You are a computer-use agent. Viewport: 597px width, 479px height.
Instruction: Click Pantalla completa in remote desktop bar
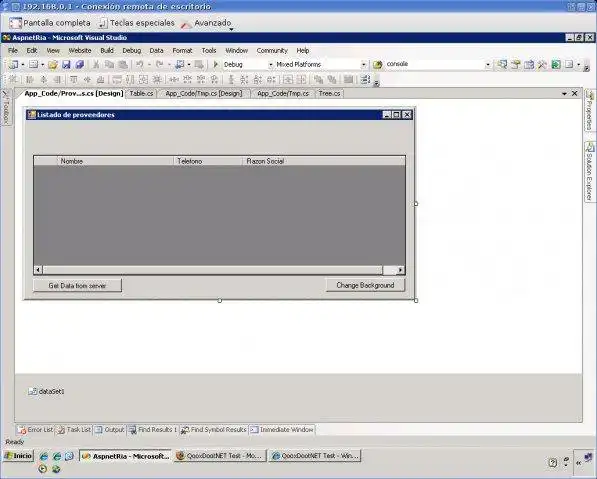(x=51, y=23)
